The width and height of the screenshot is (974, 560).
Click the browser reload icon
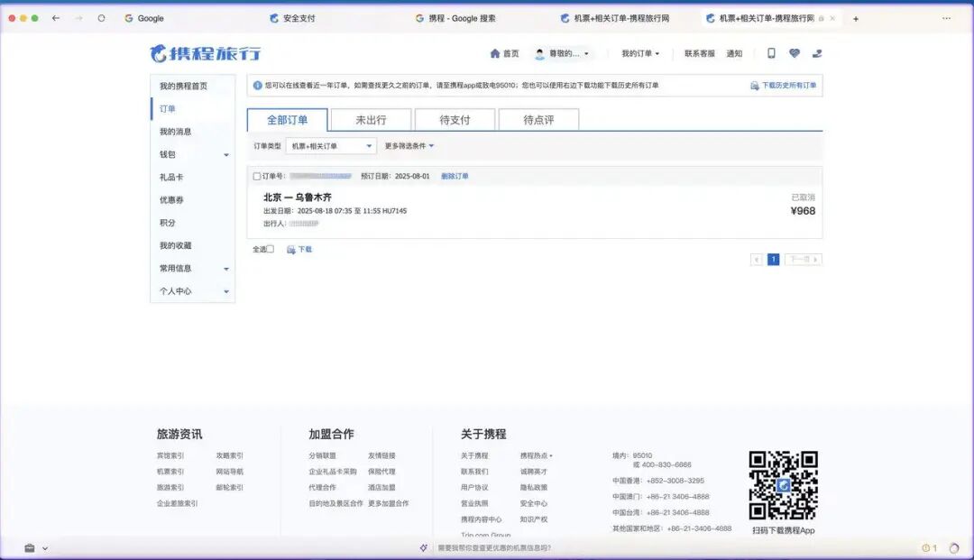point(101,19)
